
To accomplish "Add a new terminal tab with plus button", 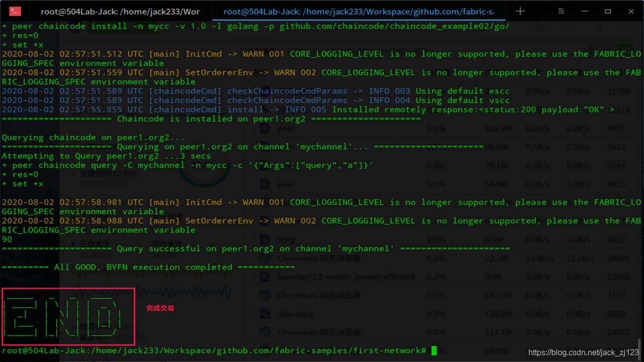I will click(520, 11).
